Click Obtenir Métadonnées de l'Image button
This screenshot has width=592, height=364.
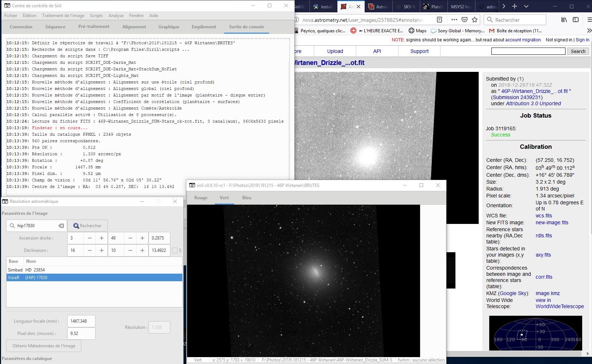(x=44, y=346)
